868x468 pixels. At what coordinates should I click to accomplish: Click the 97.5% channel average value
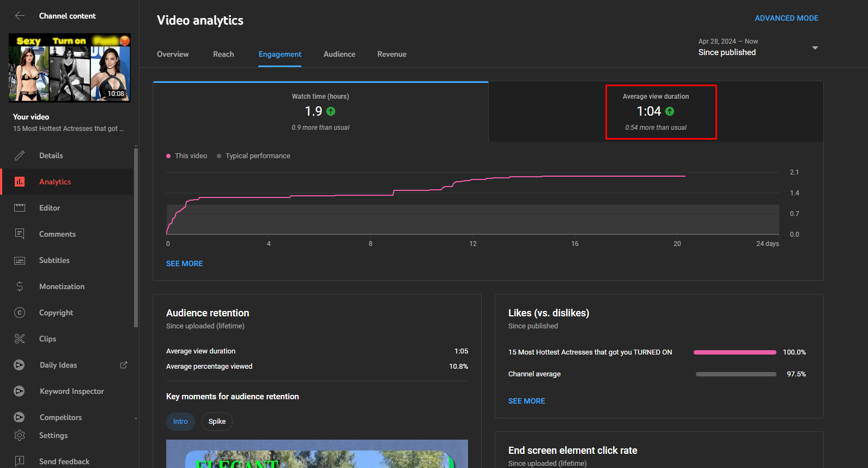coord(796,374)
